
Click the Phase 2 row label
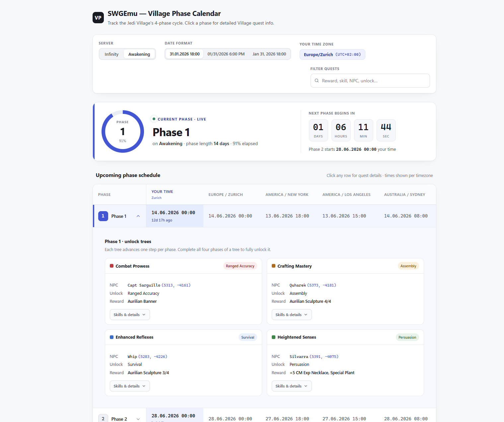[119, 419]
